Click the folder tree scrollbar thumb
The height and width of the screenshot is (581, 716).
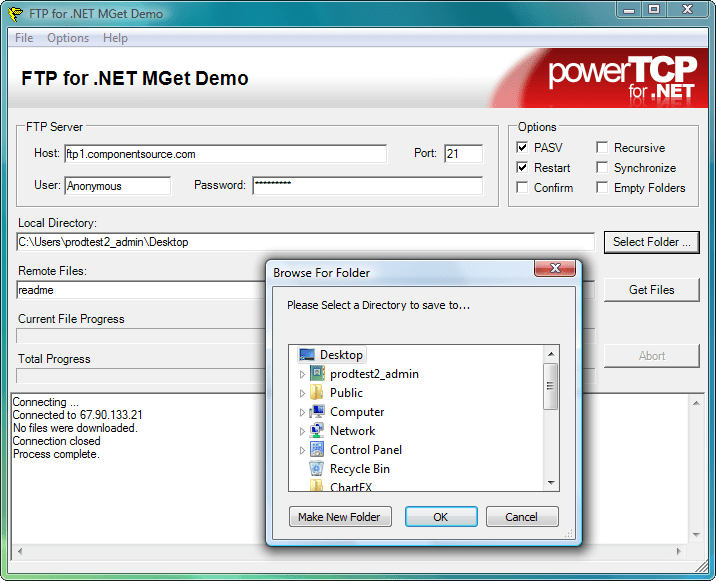pos(550,386)
